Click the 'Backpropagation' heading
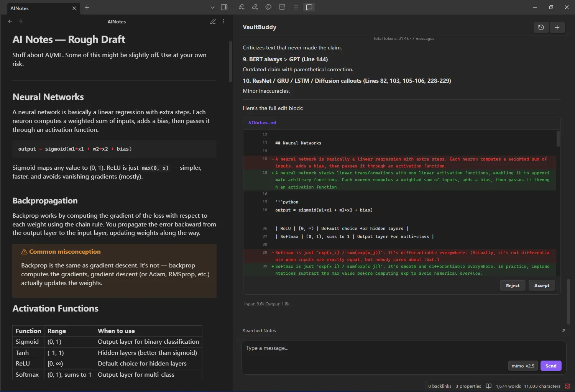 point(45,201)
